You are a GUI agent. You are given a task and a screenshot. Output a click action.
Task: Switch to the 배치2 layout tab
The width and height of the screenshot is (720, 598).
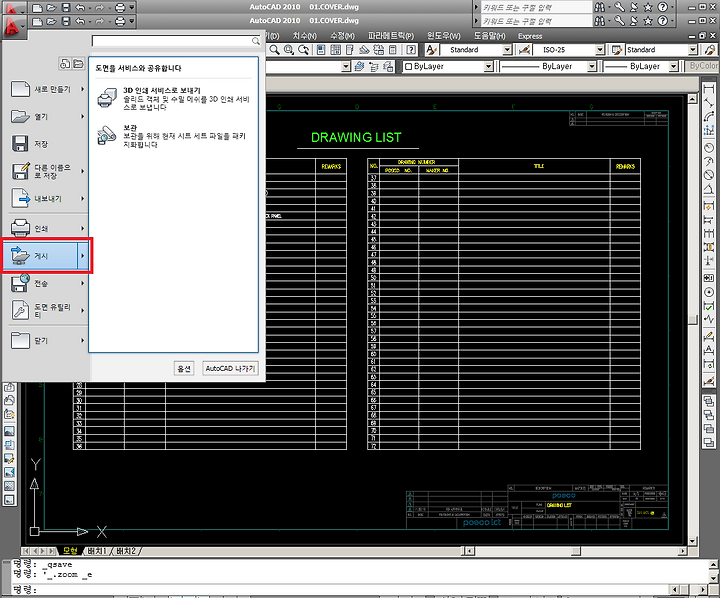[x=125, y=551]
